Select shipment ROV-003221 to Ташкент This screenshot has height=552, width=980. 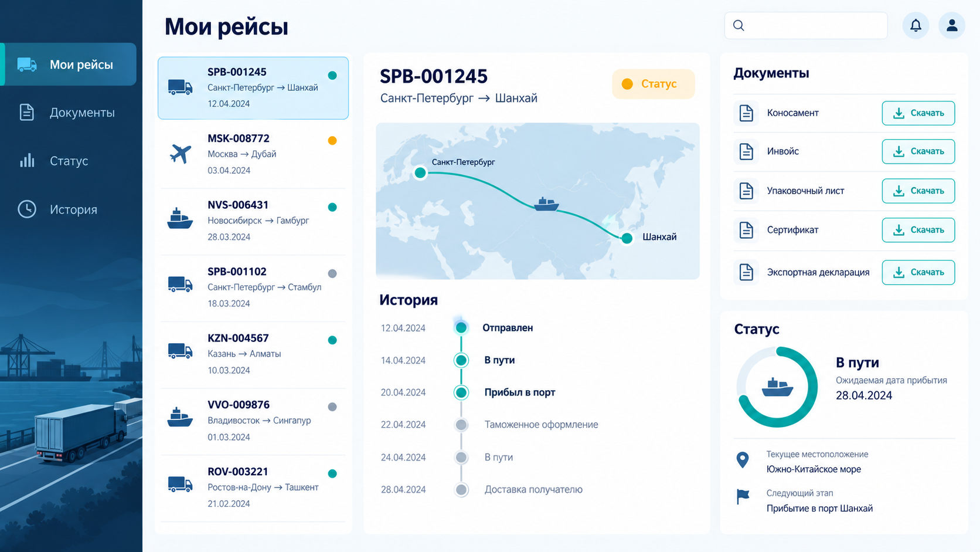click(253, 487)
